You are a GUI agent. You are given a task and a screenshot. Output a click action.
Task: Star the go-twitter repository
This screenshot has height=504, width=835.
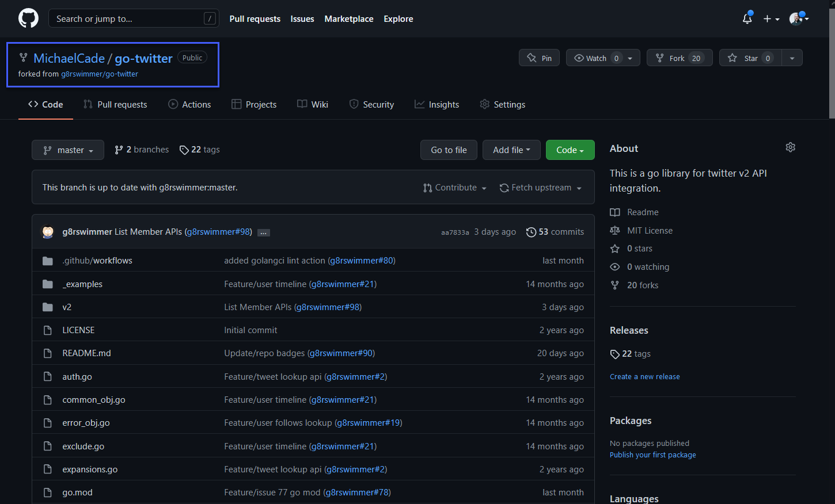pos(750,58)
